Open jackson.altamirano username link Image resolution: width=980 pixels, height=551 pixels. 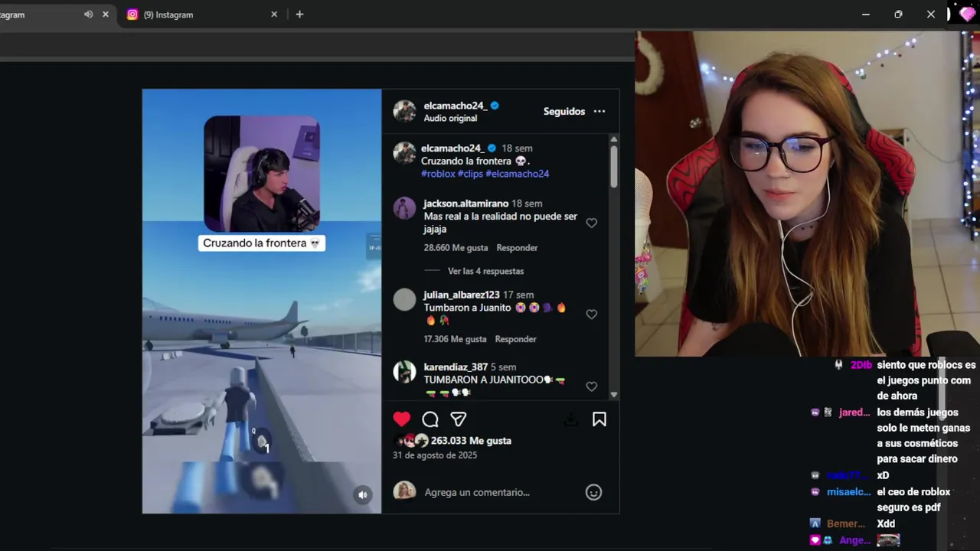pos(466,204)
